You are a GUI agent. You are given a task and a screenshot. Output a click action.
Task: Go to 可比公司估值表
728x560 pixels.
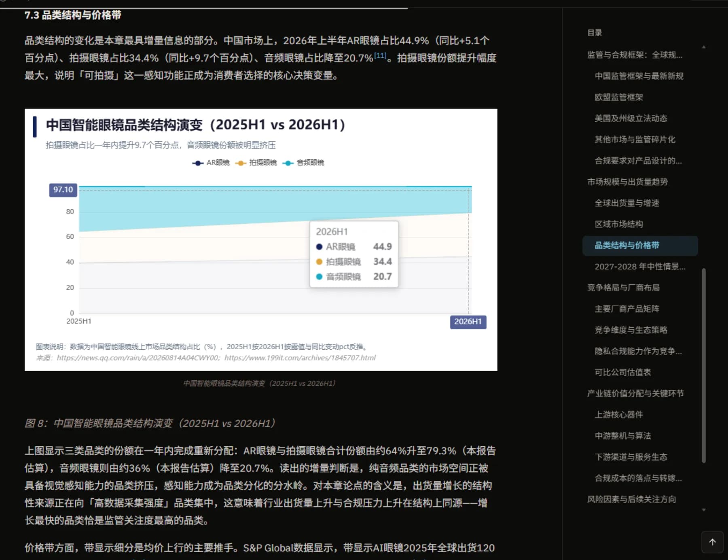coord(623,372)
